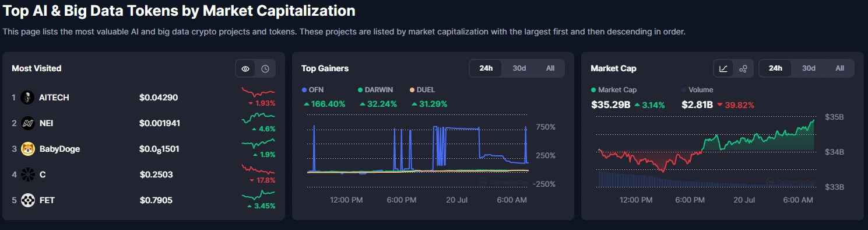Click the $2.81B volume value

697,105
